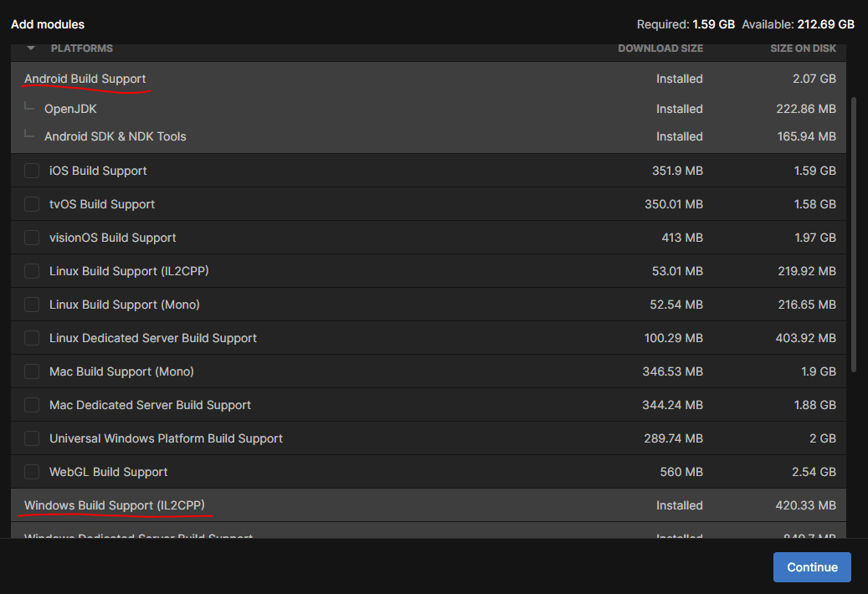Click Linux Build Support (Mono) label

(x=125, y=305)
